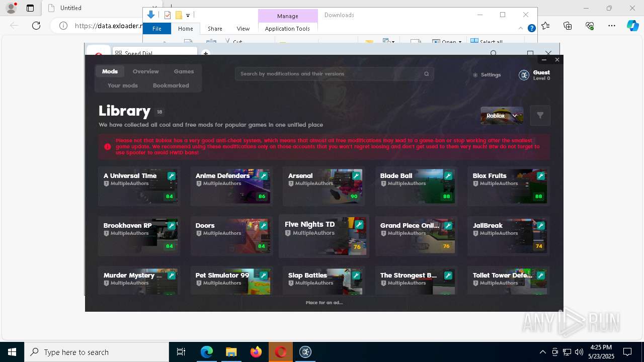Click the Library mod count badge 18
The image size is (644, 362).
pyautogui.click(x=159, y=112)
